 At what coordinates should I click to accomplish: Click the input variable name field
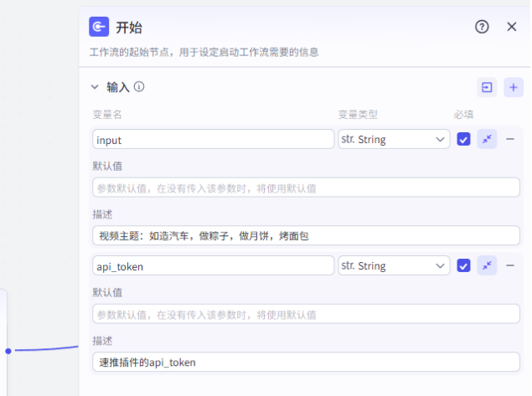(213, 140)
